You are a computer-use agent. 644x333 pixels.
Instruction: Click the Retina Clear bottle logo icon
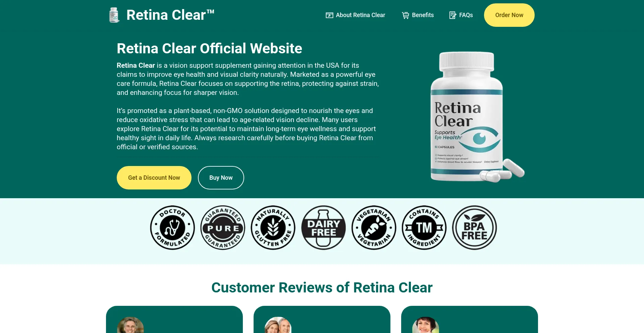[114, 15]
